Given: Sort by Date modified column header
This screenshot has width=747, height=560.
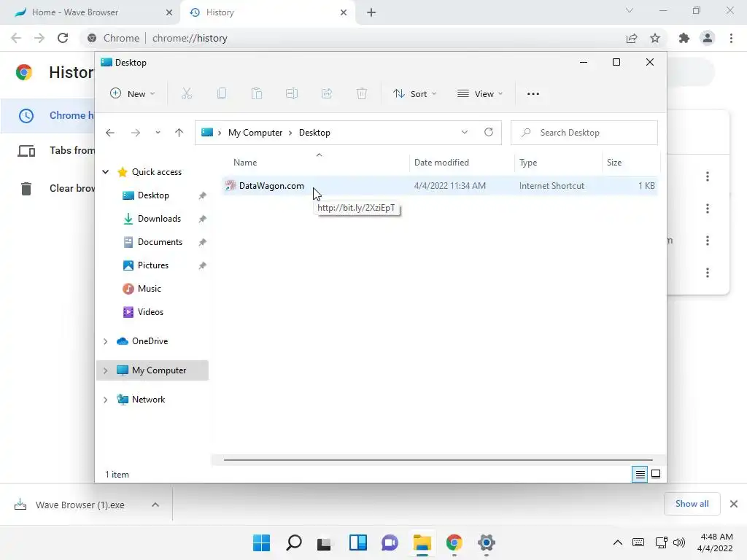Looking at the screenshot, I should [462, 163].
